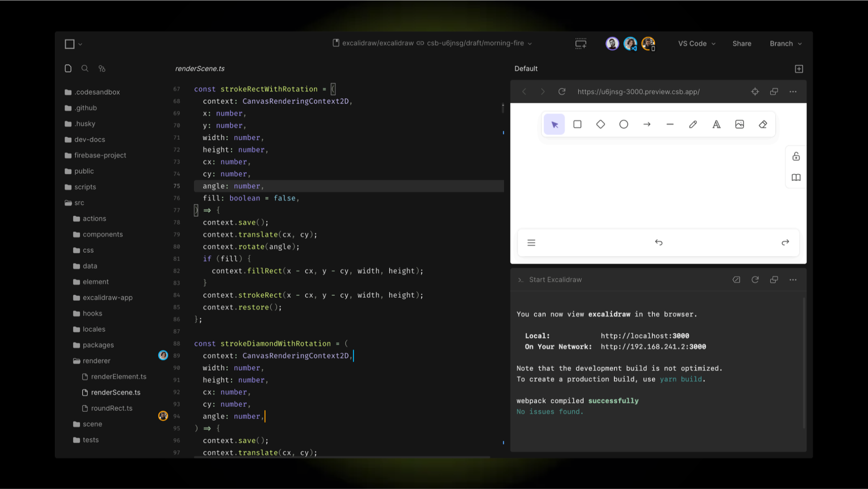Select the arrow drawing tool

point(647,124)
